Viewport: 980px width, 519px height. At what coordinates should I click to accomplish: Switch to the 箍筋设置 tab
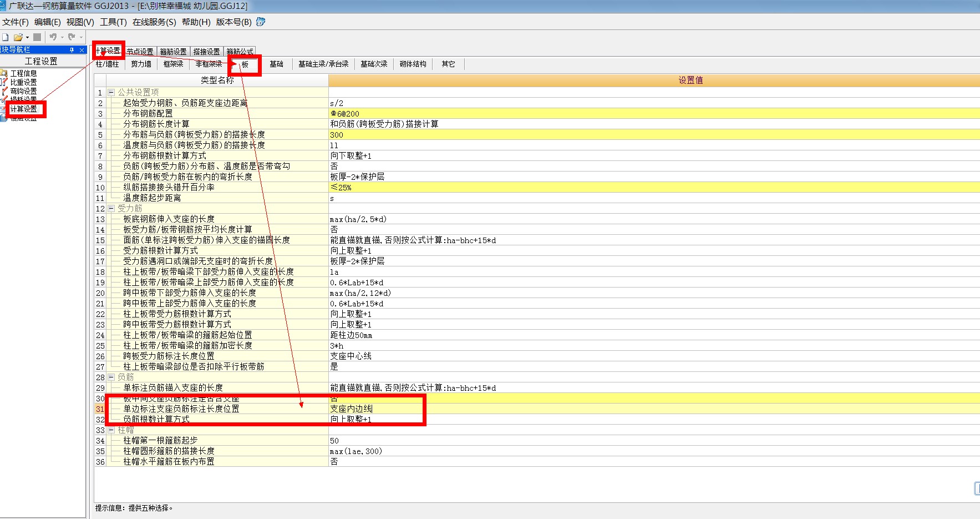tap(173, 52)
